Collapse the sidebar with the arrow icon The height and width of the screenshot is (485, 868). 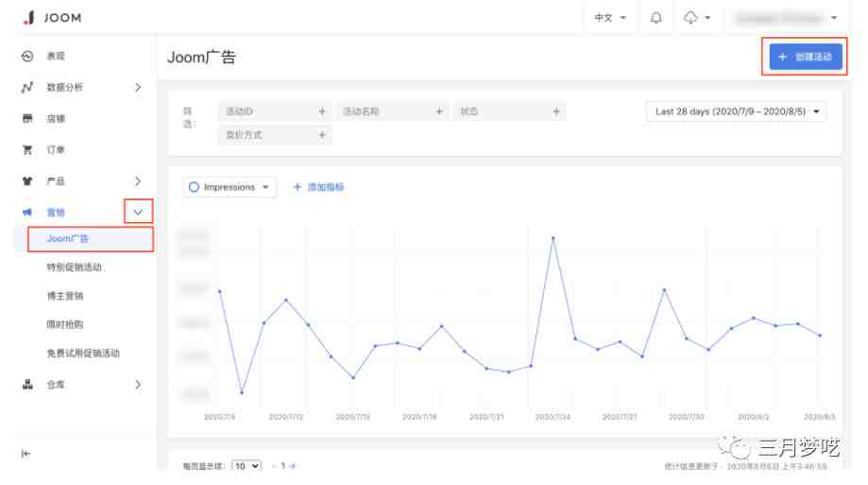[26, 454]
